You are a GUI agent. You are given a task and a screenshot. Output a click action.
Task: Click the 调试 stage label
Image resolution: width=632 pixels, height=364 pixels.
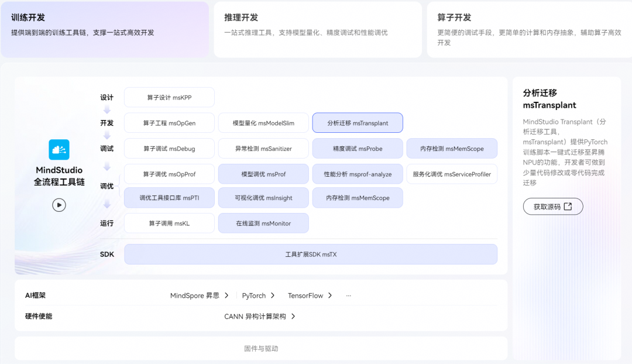(107, 149)
